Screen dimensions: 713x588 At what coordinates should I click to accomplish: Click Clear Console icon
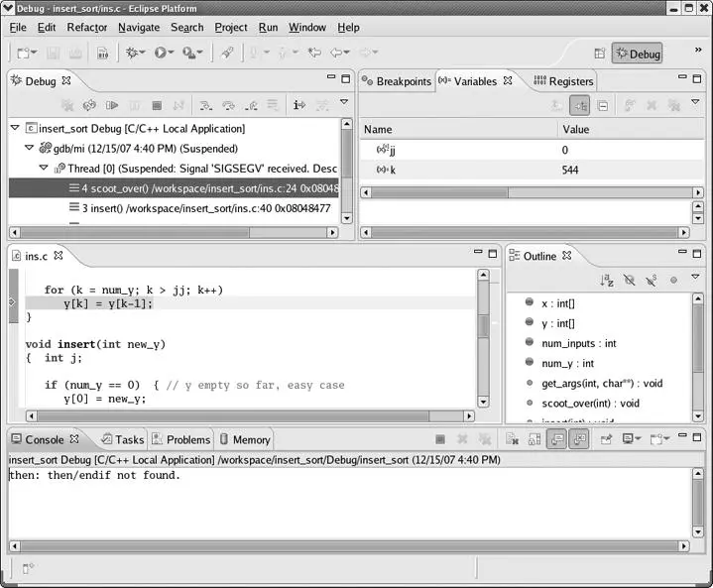(510, 439)
